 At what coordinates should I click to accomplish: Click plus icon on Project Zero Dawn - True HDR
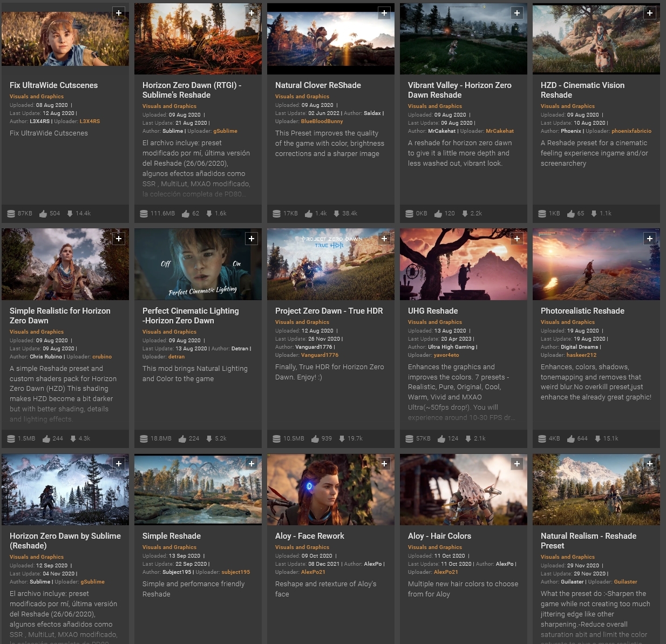coord(384,239)
